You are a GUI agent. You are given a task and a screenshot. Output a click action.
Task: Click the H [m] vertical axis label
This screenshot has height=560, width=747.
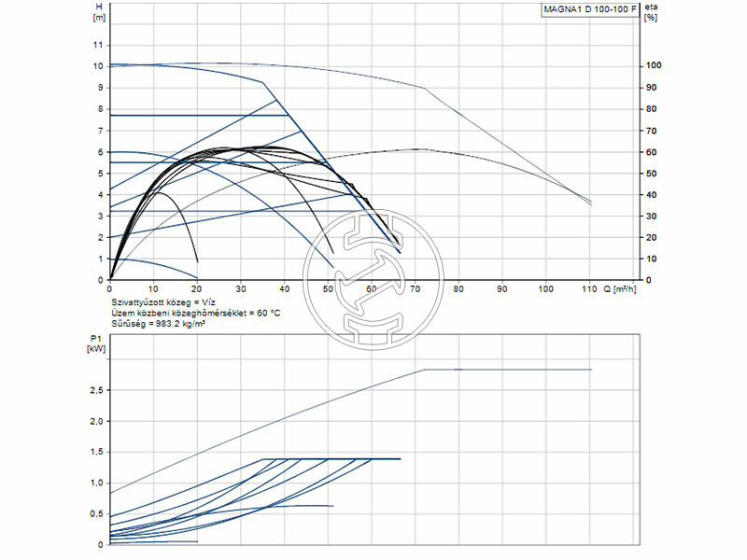(x=100, y=11)
